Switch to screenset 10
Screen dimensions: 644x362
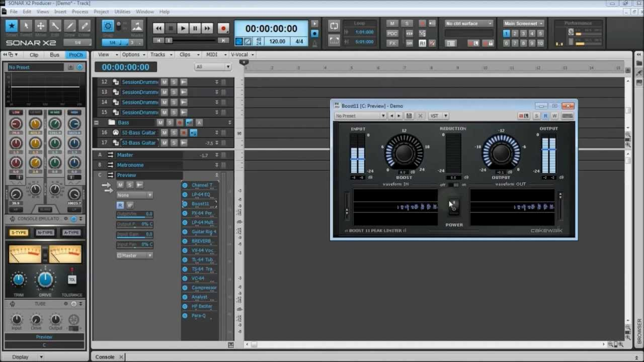tap(540, 43)
